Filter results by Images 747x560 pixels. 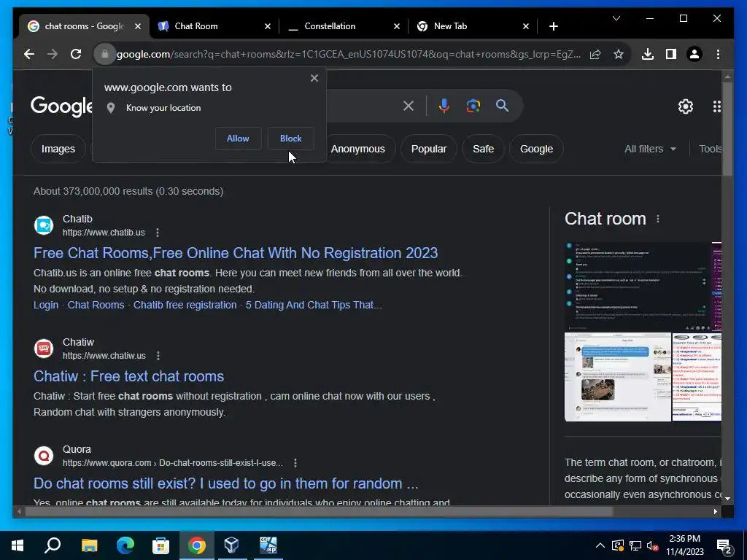coord(58,149)
